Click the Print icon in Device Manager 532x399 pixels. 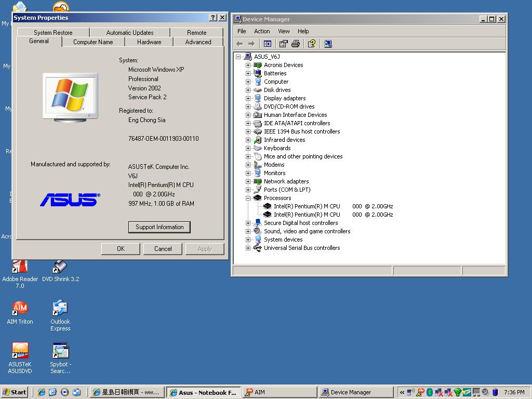(296, 44)
